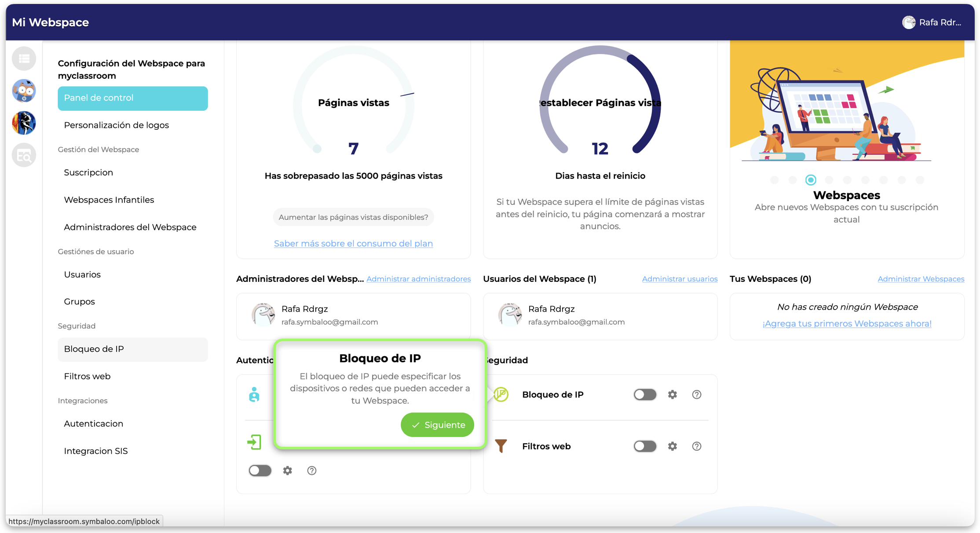Click the green Siguiente button
This screenshot has height=533, width=980.
(x=437, y=425)
